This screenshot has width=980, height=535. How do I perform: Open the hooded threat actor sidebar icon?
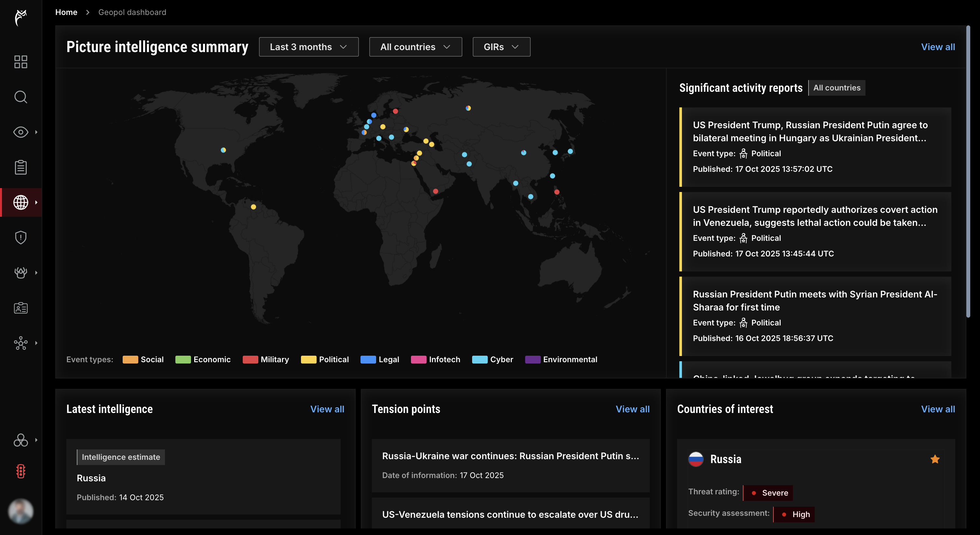click(x=20, y=272)
